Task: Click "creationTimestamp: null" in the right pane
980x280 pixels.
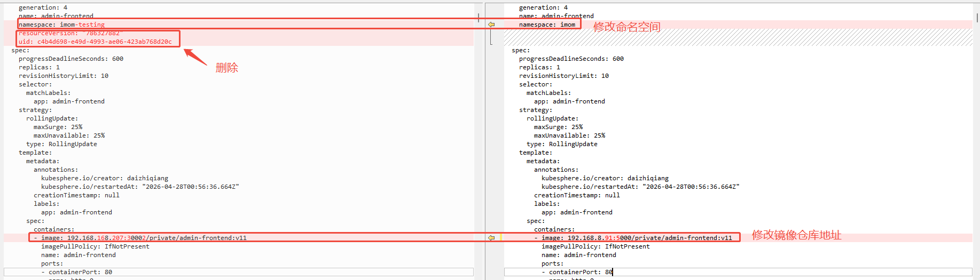Action: [x=577, y=195]
